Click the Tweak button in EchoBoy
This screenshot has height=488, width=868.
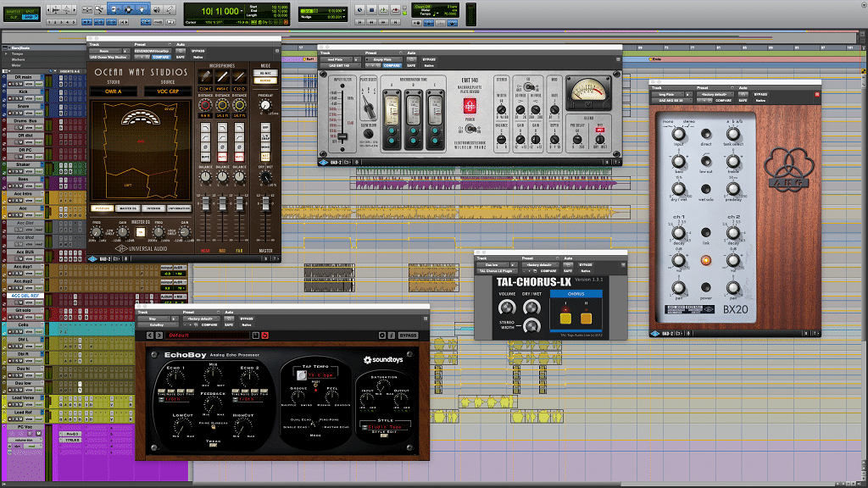(213, 445)
